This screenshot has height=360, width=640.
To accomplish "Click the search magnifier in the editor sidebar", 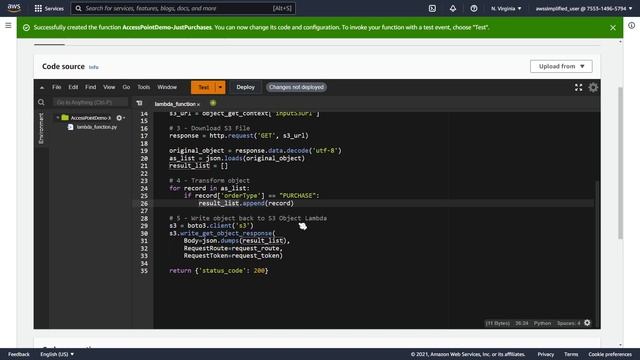I will [x=41, y=102].
